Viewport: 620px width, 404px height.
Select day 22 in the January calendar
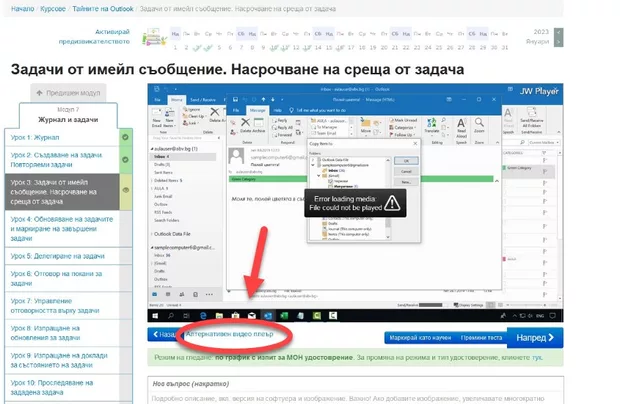tap(406, 47)
